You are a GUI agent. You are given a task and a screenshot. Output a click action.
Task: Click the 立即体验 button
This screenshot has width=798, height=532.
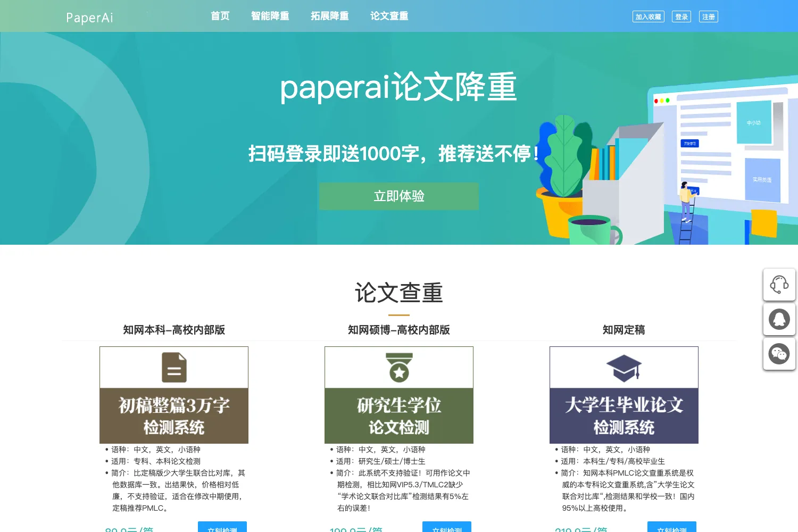399,196
